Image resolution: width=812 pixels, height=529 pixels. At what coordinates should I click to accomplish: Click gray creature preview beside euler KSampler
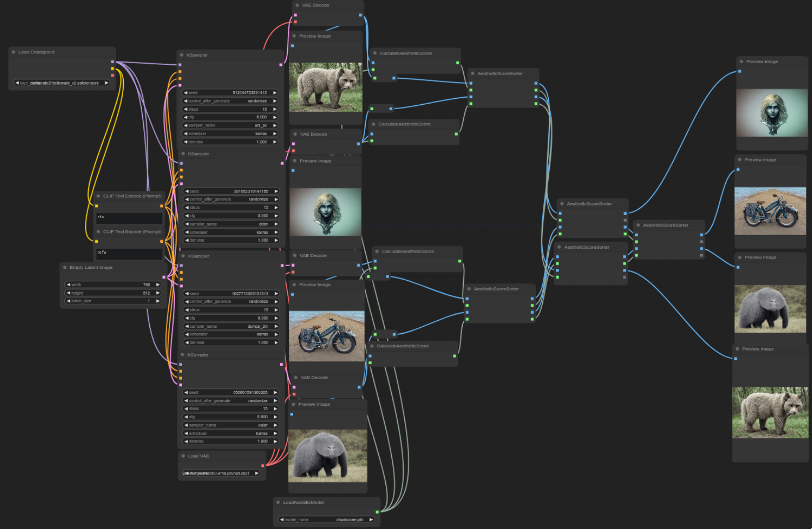point(328,455)
